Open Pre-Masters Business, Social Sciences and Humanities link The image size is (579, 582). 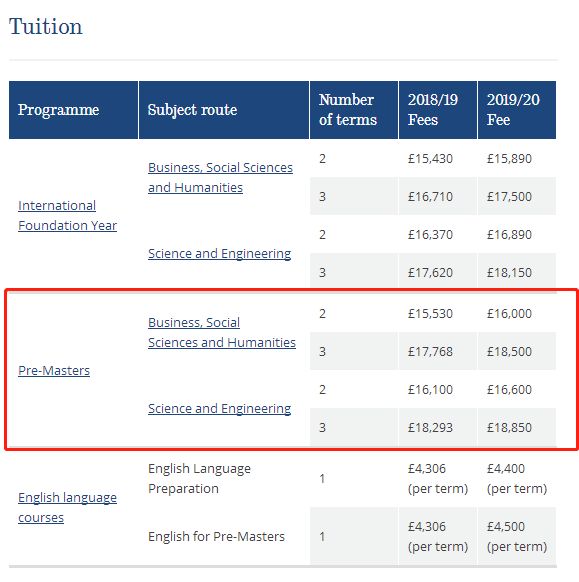coord(222,333)
